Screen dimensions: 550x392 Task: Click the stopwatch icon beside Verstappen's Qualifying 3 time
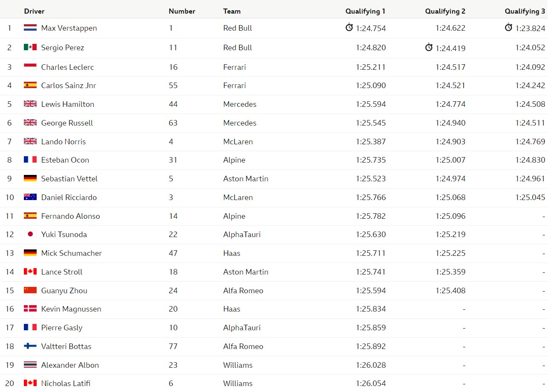(508, 27)
